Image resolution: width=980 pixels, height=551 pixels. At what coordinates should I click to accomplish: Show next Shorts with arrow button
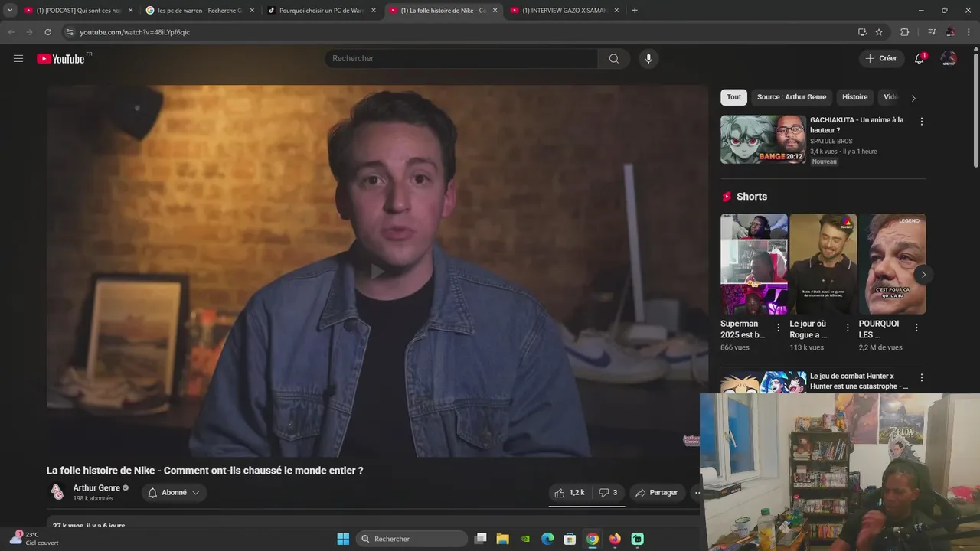click(923, 274)
